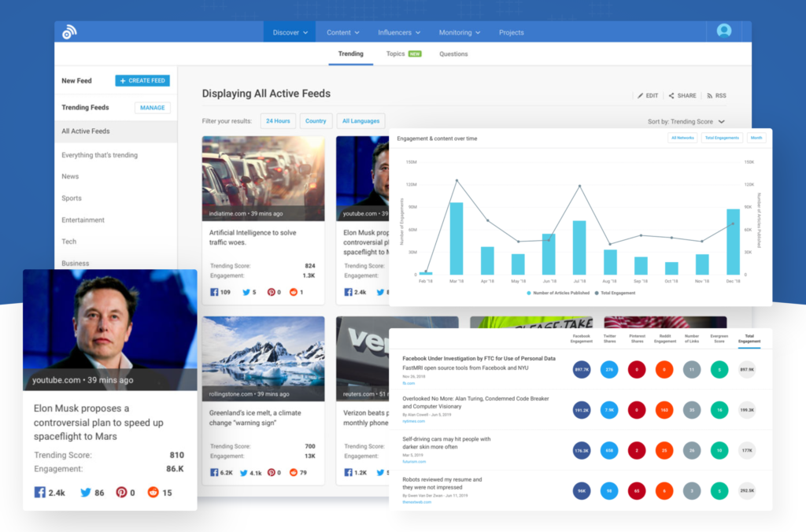Click Twitter 7.9K circle in Alan Turing row

click(609, 410)
